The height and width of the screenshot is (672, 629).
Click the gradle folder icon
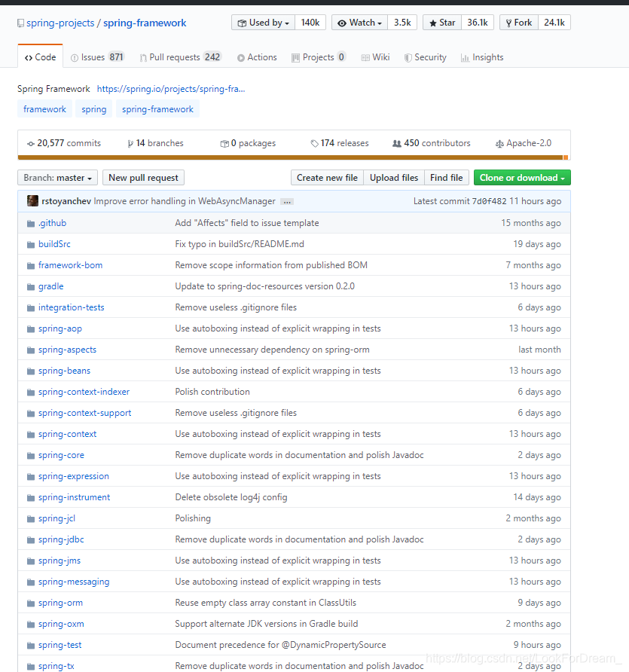(x=30, y=287)
